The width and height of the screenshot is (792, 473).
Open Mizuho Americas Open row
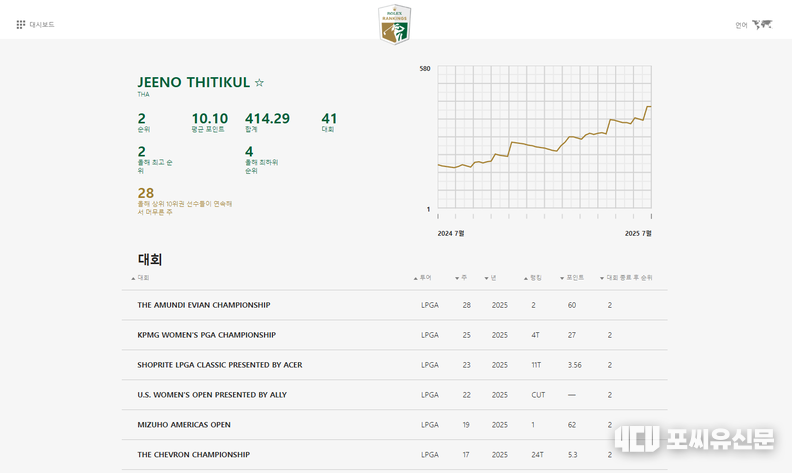click(x=394, y=424)
